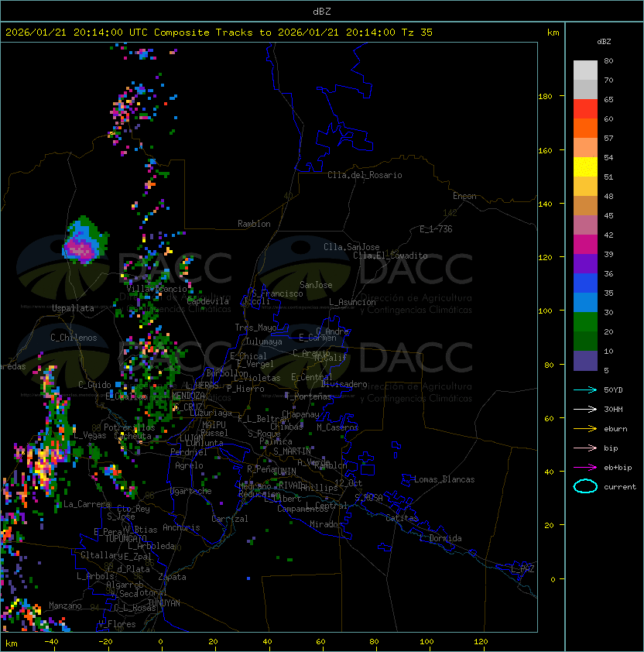644x652 pixels.
Task: Click the yellow eburn arrow legend icon
Action: coord(585,428)
